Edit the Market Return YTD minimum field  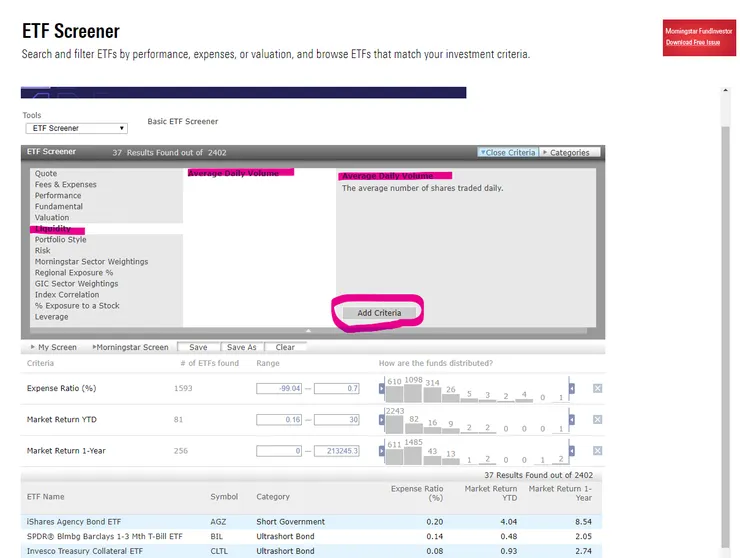click(x=279, y=419)
